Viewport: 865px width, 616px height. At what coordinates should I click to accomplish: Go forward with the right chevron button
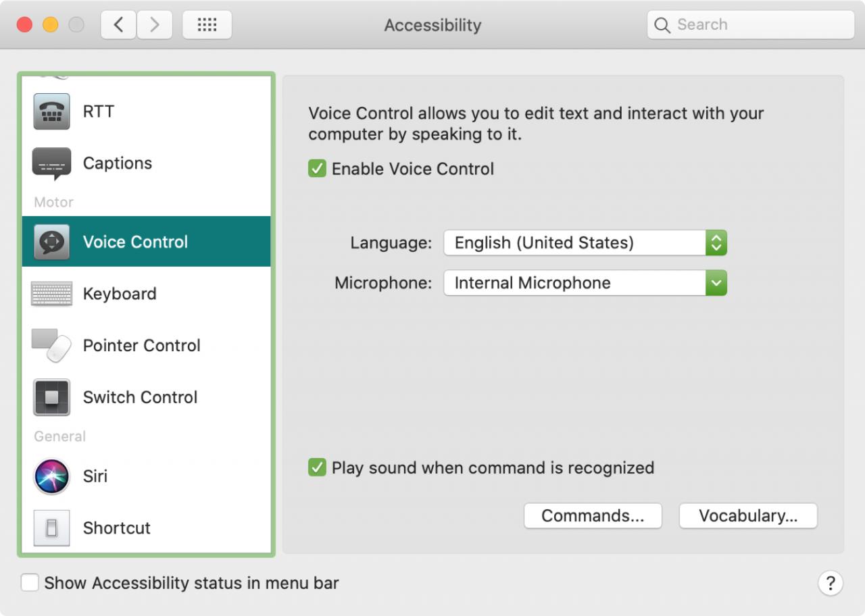(x=155, y=25)
